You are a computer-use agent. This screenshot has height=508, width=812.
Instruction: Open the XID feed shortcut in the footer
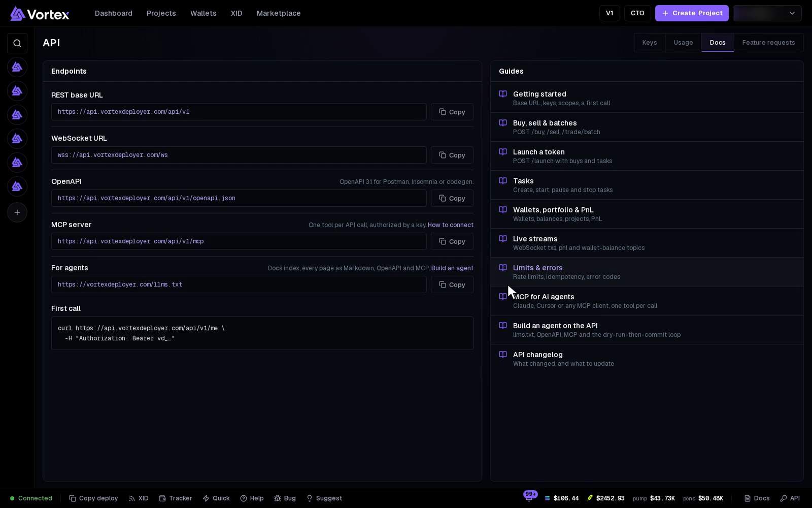tap(139, 498)
